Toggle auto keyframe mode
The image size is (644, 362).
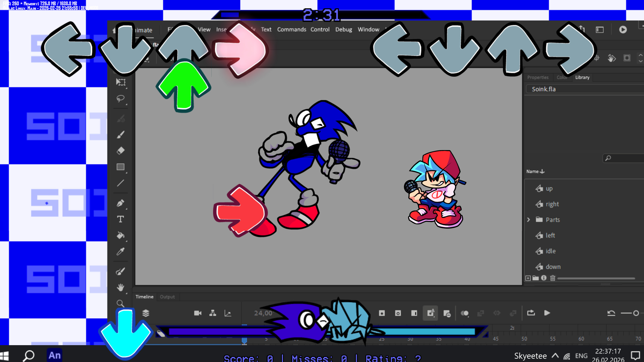(x=430, y=313)
